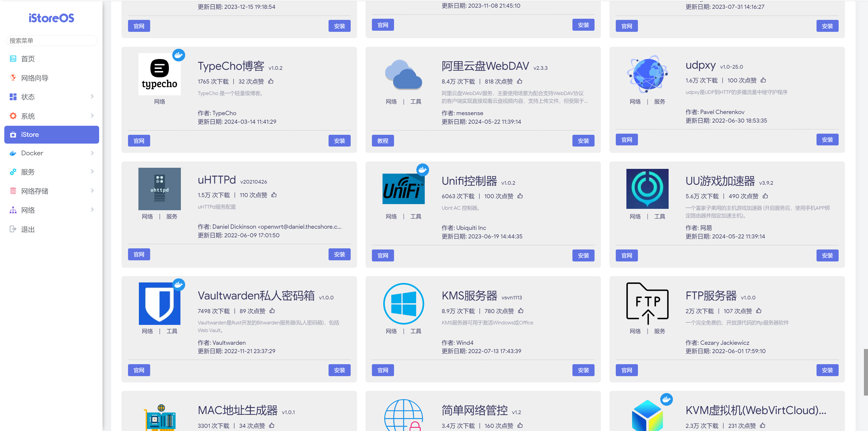Install the uHTTPd app

pyautogui.click(x=339, y=254)
